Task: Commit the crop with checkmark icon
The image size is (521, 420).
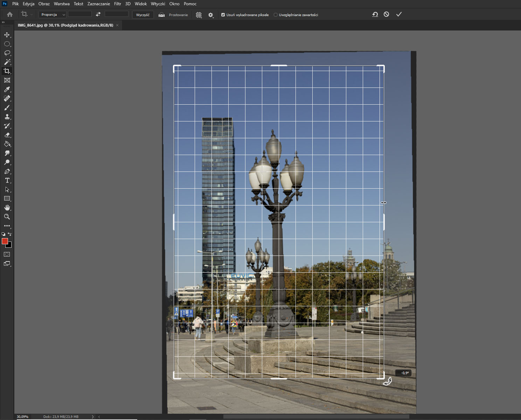Action: coord(399,14)
